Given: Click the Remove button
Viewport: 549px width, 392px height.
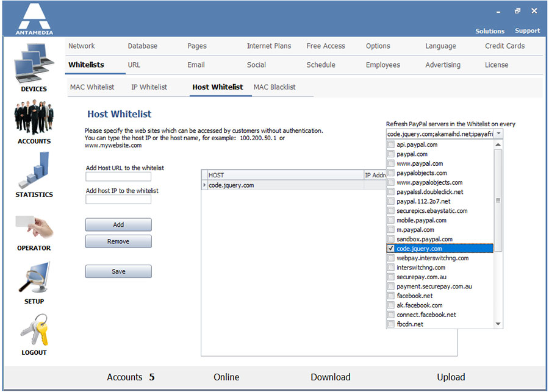Looking at the screenshot, I should coord(118,241).
